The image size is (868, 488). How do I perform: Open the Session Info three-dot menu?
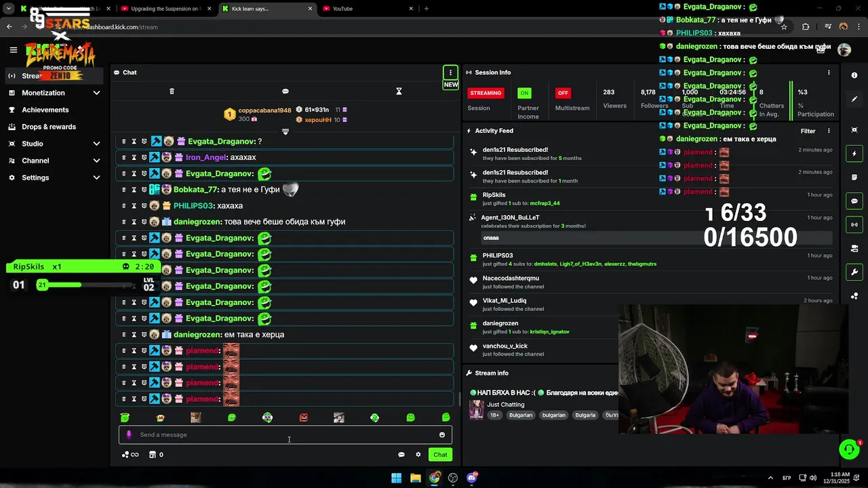point(829,73)
